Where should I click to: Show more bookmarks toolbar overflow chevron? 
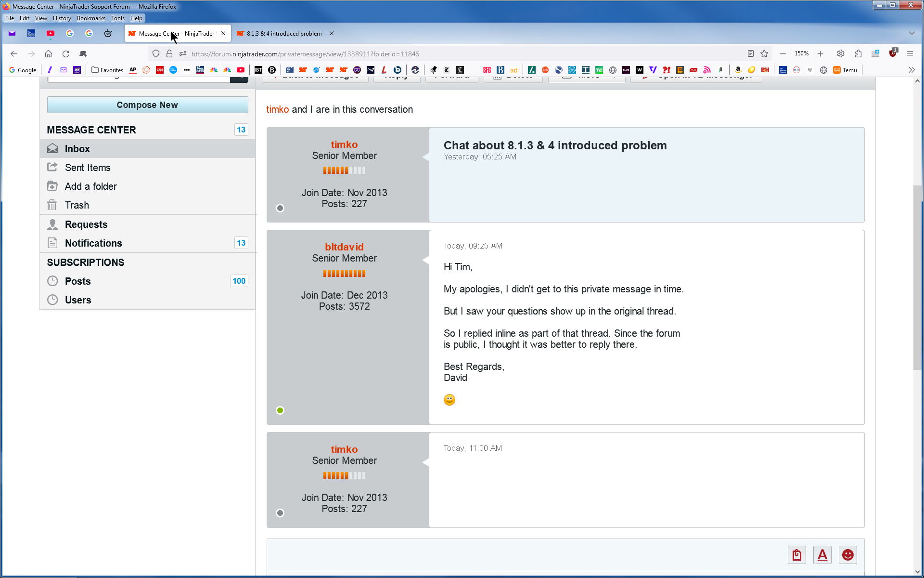click(x=911, y=70)
